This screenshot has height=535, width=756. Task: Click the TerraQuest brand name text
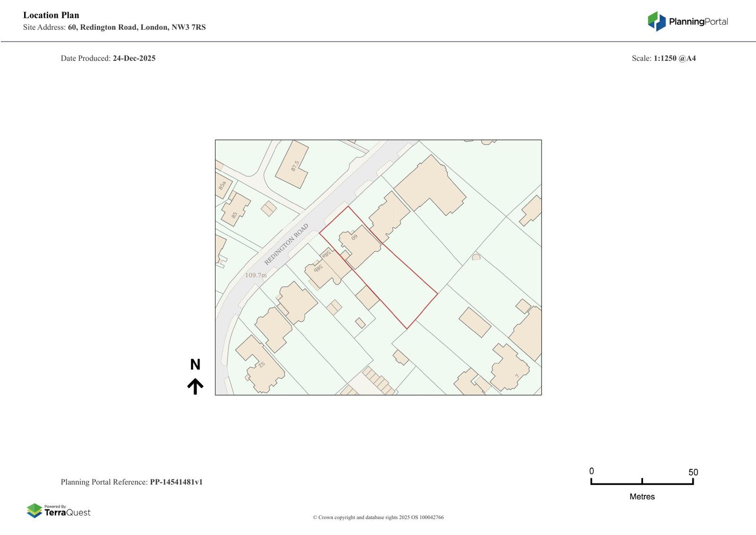67,513
